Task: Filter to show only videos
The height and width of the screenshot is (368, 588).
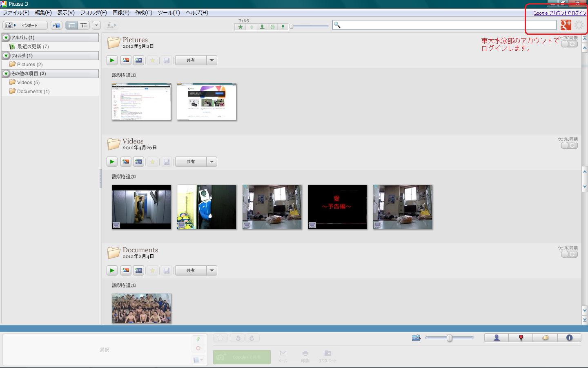Action: pyautogui.click(x=272, y=27)
